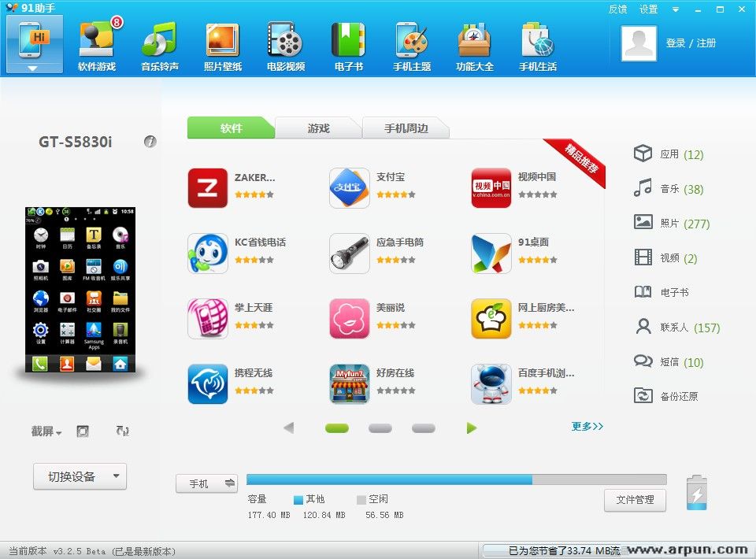Open the 网上厨房 chef hat app icon
This screenshot has width=756, height=559.
491,319
